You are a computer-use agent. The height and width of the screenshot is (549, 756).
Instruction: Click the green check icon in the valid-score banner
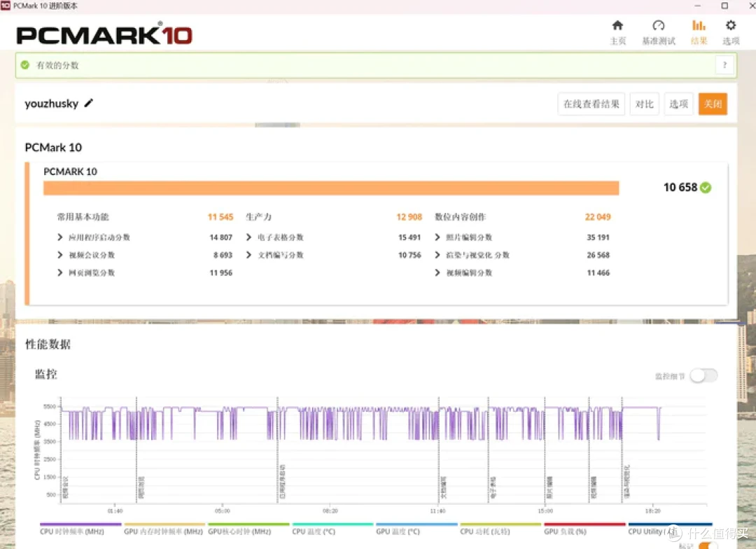25,65
